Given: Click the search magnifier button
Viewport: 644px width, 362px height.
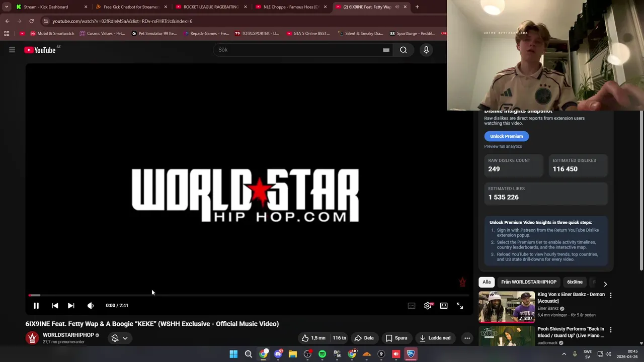Looking at the screenshot, I should tap(404, 50).
